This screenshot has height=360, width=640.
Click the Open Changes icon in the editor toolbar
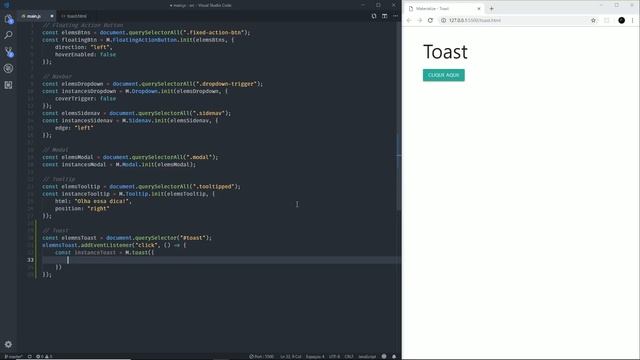click(374, 16)
